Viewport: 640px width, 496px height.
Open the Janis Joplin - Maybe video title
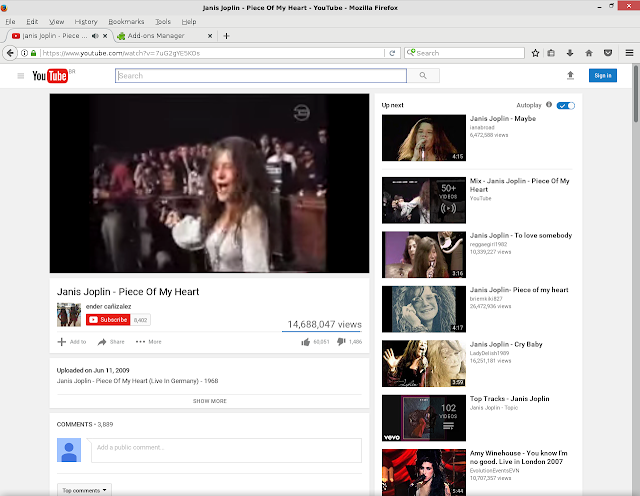click(x=502, y=118)
